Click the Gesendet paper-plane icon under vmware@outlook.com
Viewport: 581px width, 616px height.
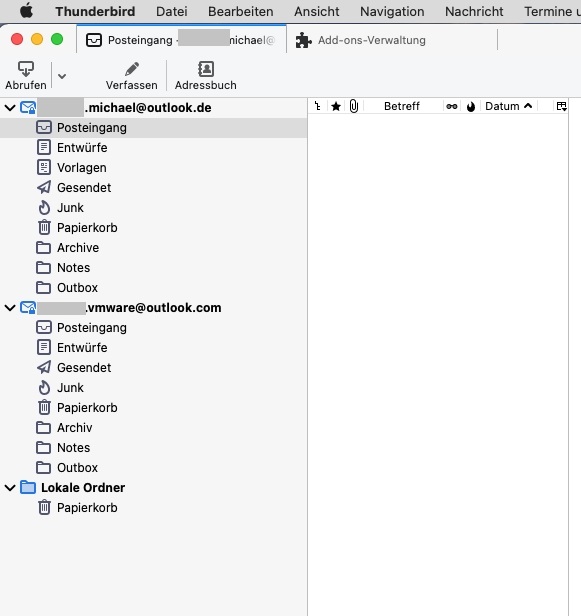tap(44, 367)
